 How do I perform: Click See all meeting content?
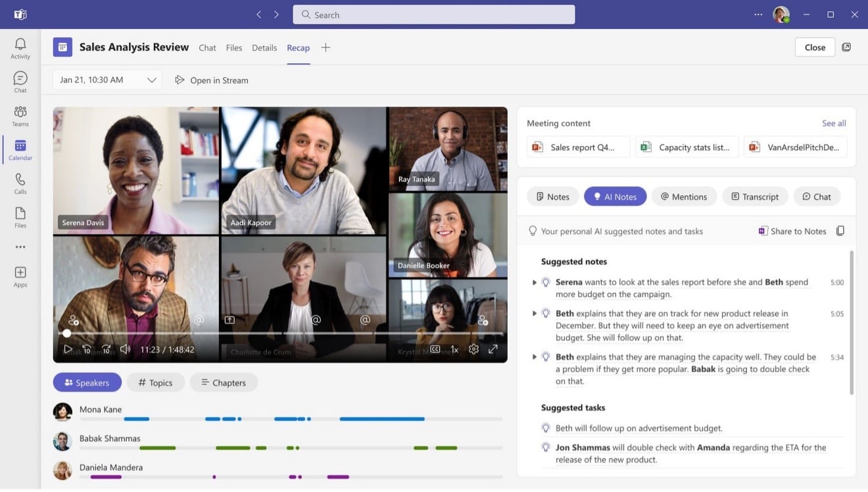tap(834, 123)
